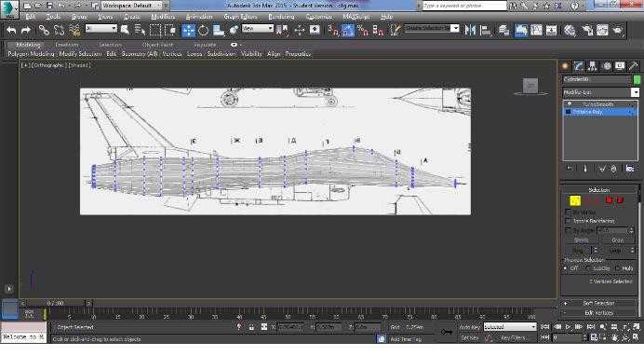Expand the Soft Selection rollout
Screen dimensions: 644x356
(598, 303)
